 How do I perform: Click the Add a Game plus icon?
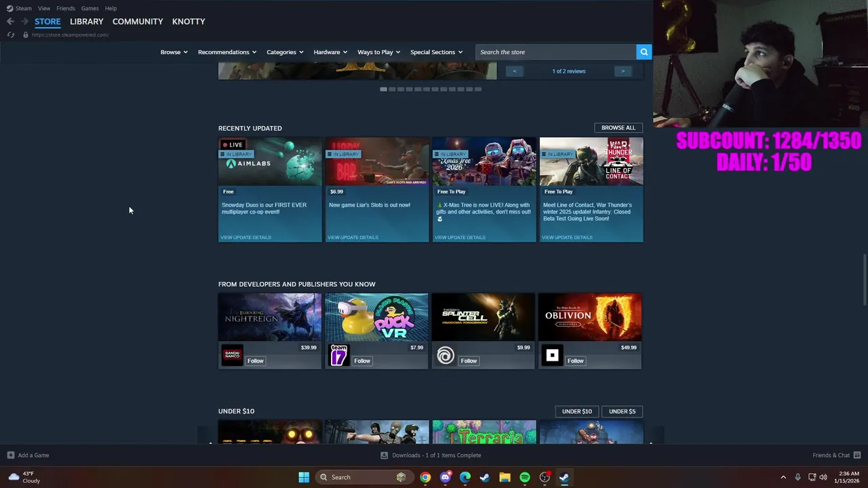[10, 455]
